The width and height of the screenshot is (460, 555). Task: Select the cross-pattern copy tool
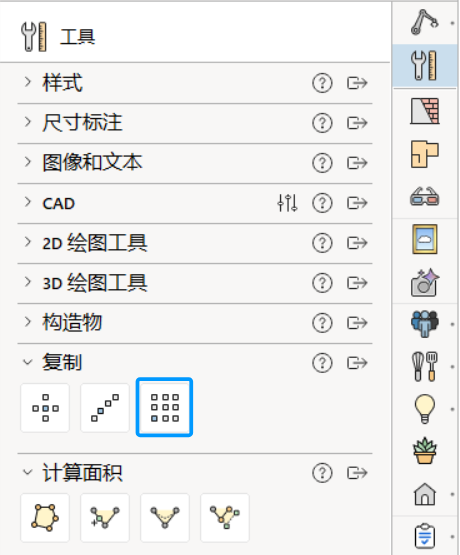pyautogui.click(x=45, y=407)
